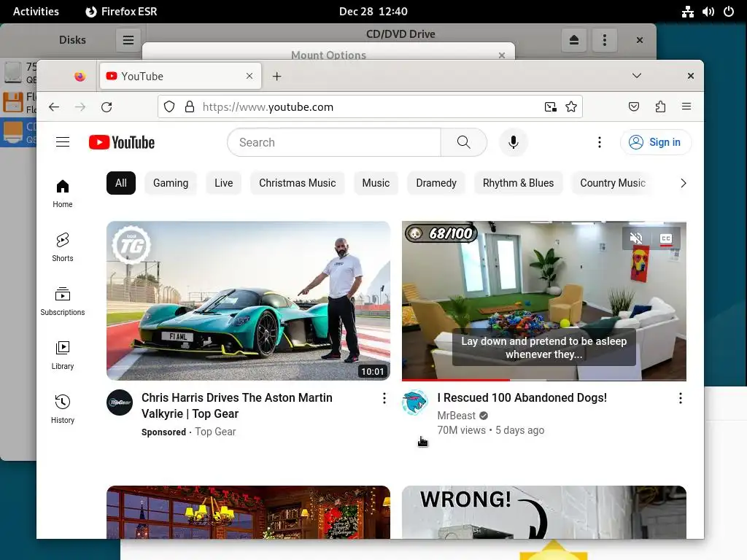
Task: Open the tracking protection shield icon
Action: click(169, 106)
